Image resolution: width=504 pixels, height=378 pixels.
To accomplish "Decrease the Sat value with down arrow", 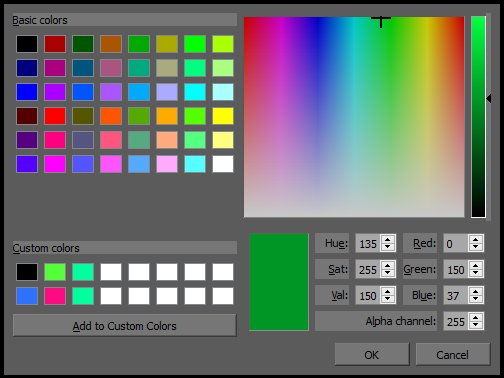I will [x=388, y=273].
